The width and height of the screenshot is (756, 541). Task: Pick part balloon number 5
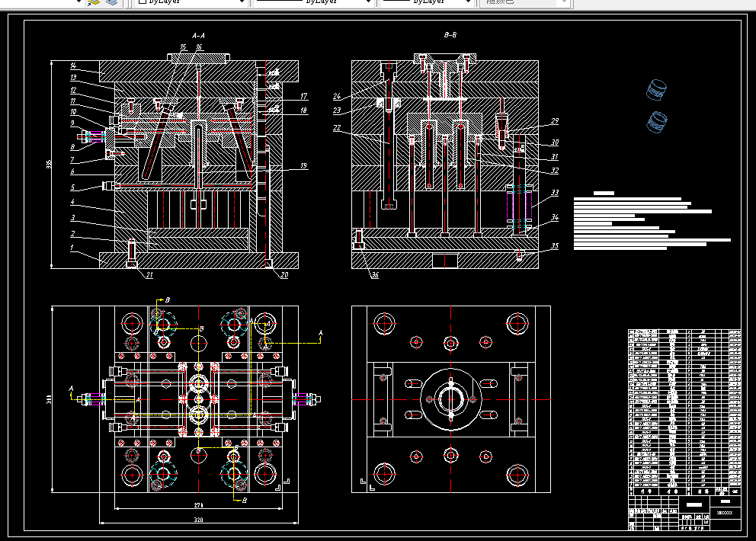pyautogui.click(x=72, y=187)
